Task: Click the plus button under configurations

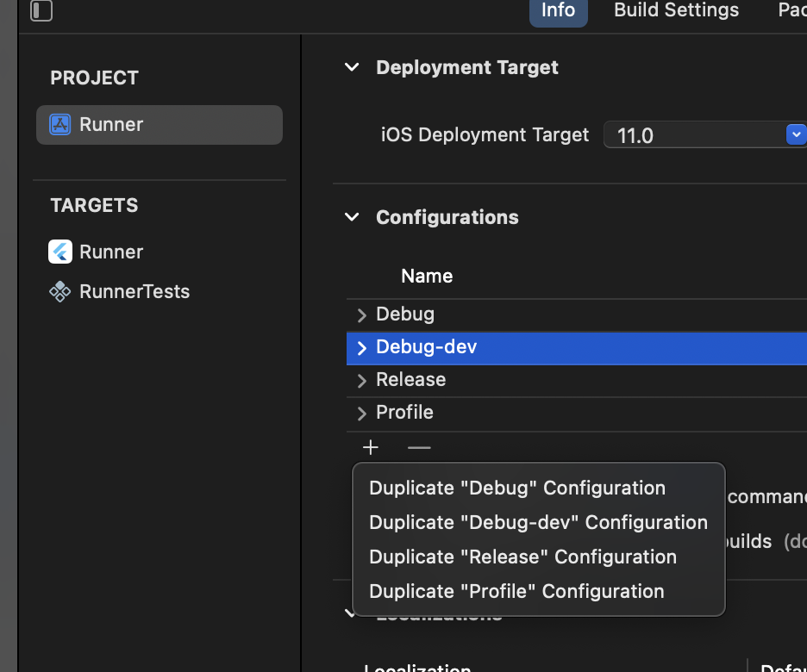Action: 371,447
